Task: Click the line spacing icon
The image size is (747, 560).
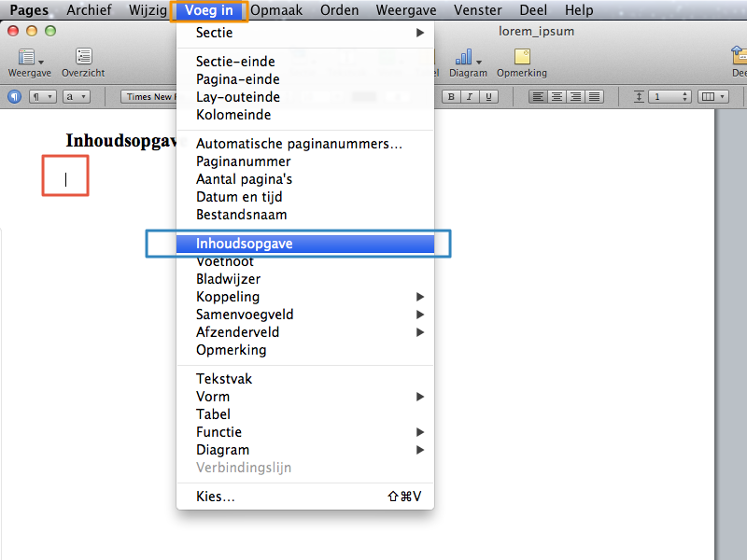Action: click(x=639, y=97)
